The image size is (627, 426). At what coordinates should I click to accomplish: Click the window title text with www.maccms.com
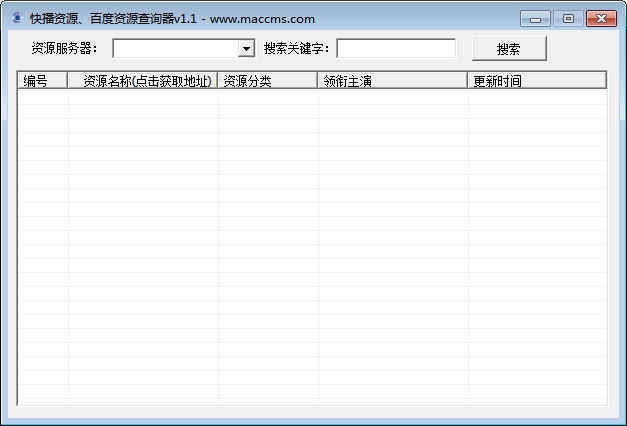[172, 19]
